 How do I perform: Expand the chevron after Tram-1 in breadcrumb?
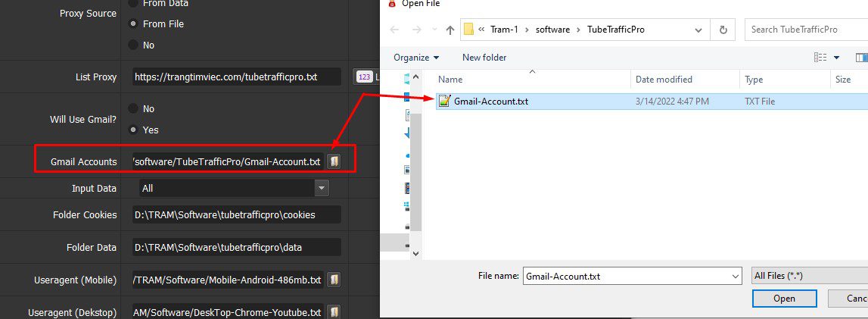click(527, 30)
